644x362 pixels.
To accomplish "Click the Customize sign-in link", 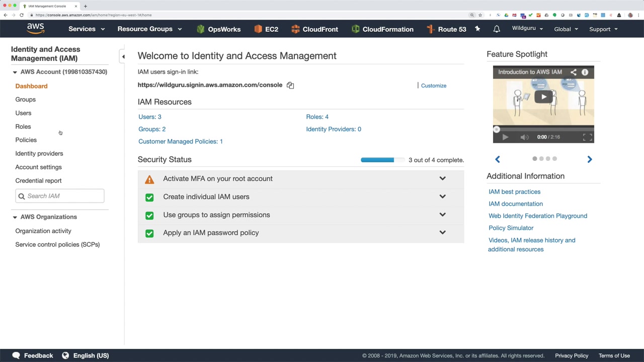I will pos(434,86).
